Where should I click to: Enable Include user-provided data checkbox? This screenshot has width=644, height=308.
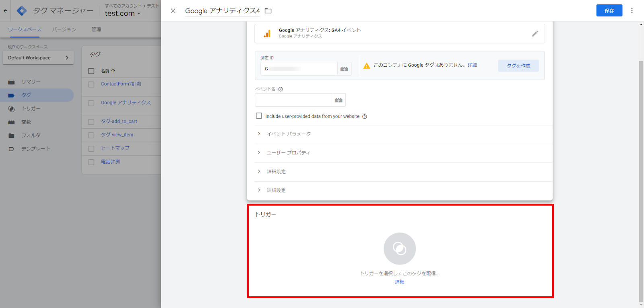pos(259,116)
